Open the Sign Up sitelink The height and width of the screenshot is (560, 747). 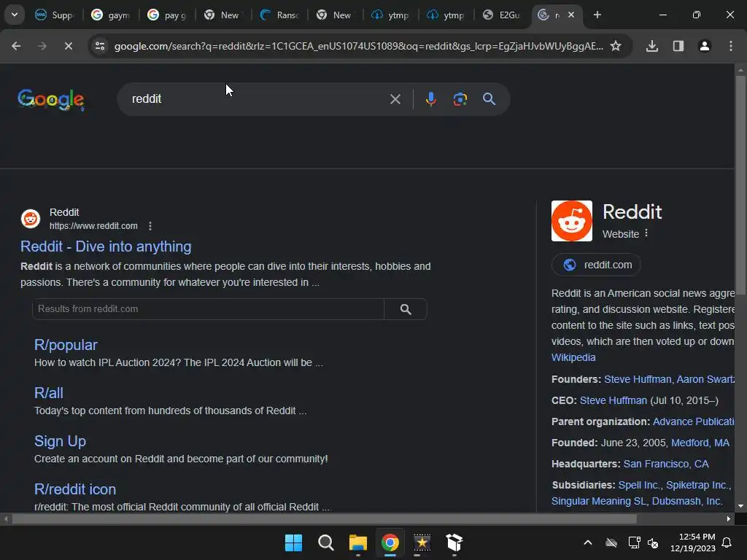point(60,441)
